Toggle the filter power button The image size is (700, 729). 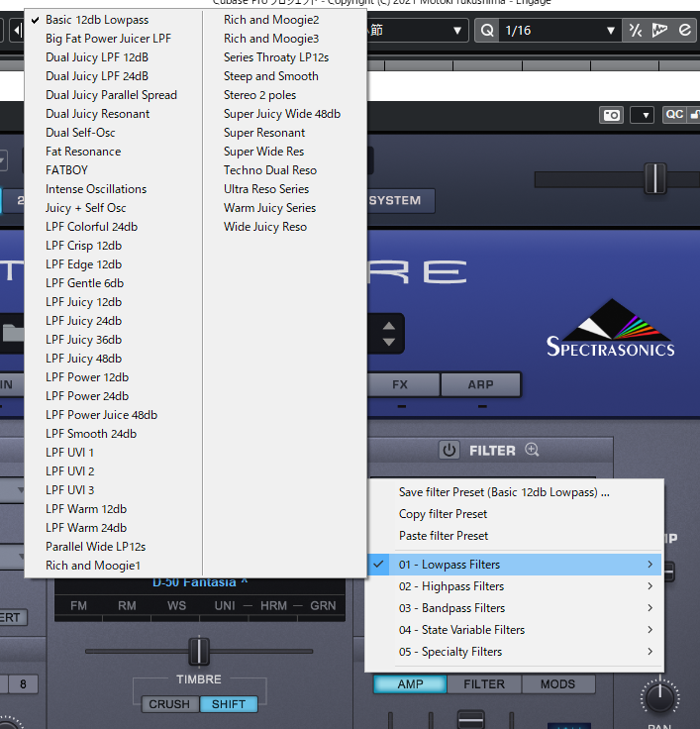click(449, 450)
